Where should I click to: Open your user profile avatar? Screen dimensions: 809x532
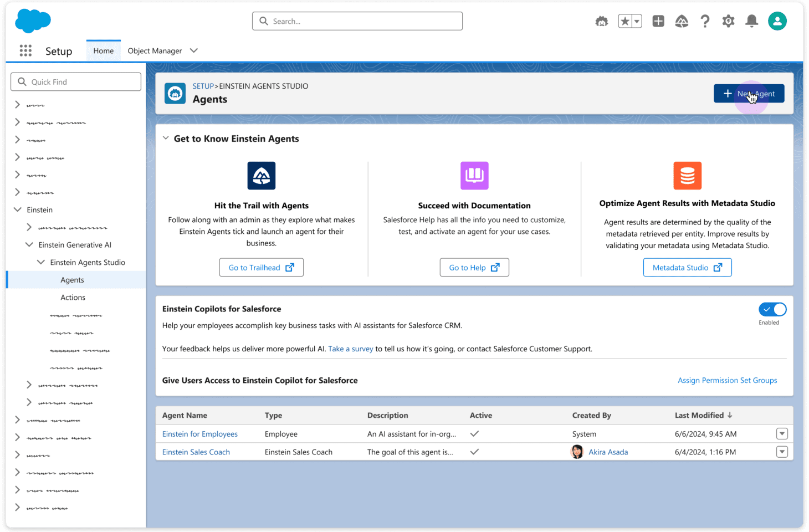pos(777,21)
